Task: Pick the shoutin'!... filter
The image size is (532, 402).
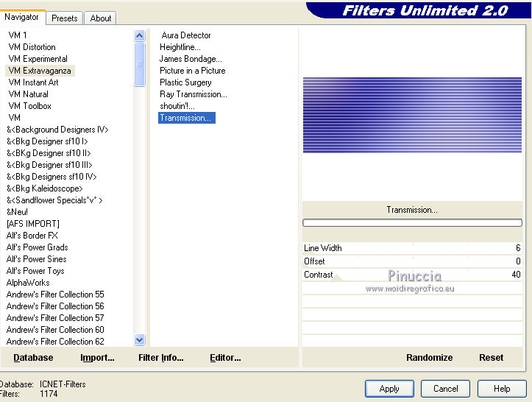Action: click(x=177, y=106)
